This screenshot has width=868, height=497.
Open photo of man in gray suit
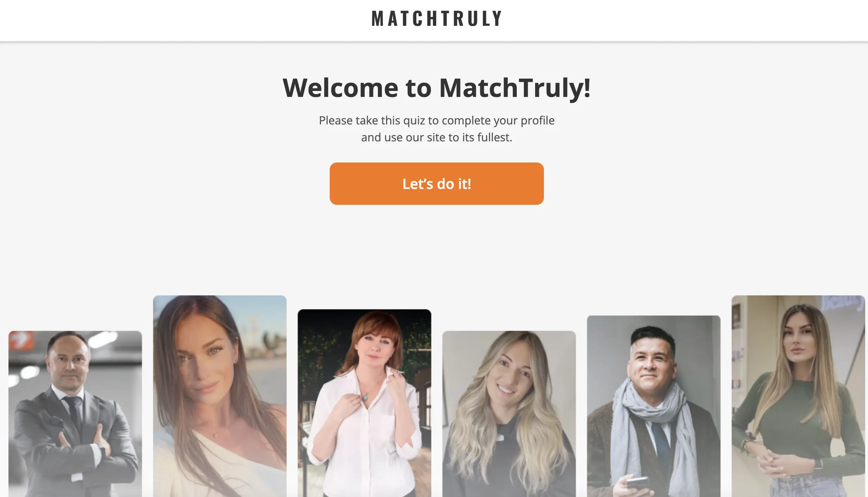pyautogui.click(x=75, y=414)
